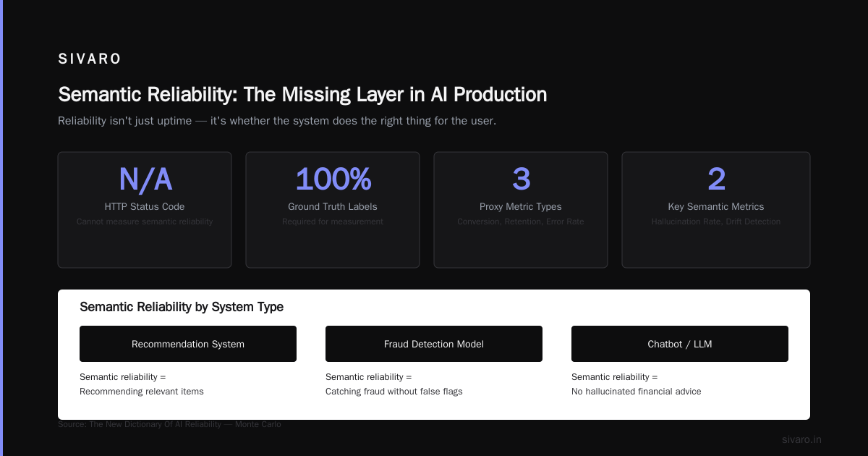Click 'Cannot measure semantic reliability' caption

coord(145,221)
